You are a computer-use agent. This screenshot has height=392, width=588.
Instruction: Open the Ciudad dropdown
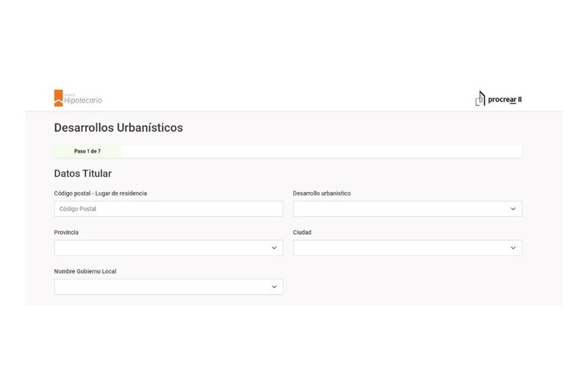[x=400, y=248]
